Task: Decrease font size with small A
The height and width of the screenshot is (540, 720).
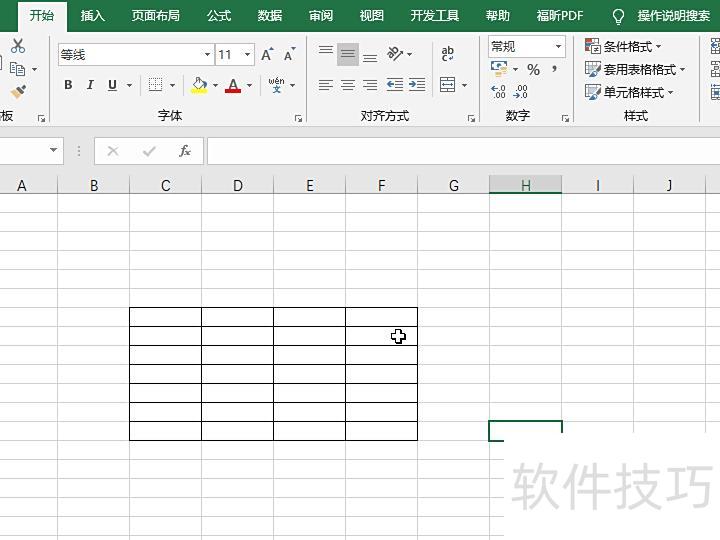Action: 289,55
